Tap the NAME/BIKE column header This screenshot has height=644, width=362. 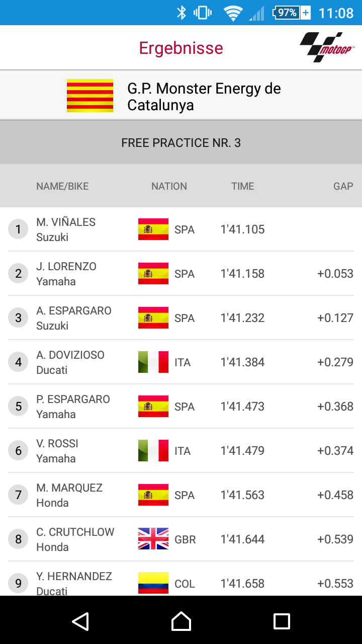coord(62,186)
